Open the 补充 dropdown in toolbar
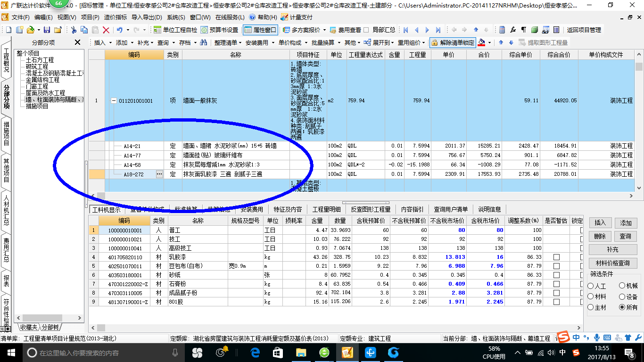Viewport: 644px width, 362px height. (146, 42)
